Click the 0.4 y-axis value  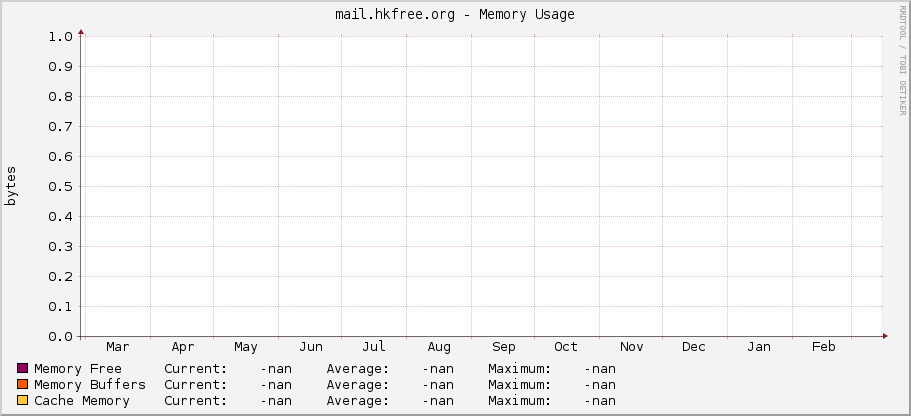coord(60,217)
